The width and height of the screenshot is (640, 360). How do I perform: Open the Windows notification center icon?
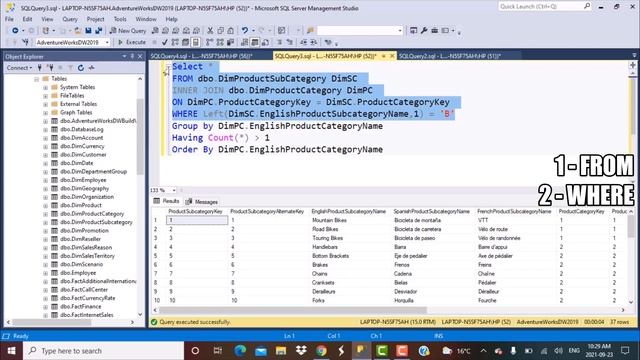(x=625, y=351)
